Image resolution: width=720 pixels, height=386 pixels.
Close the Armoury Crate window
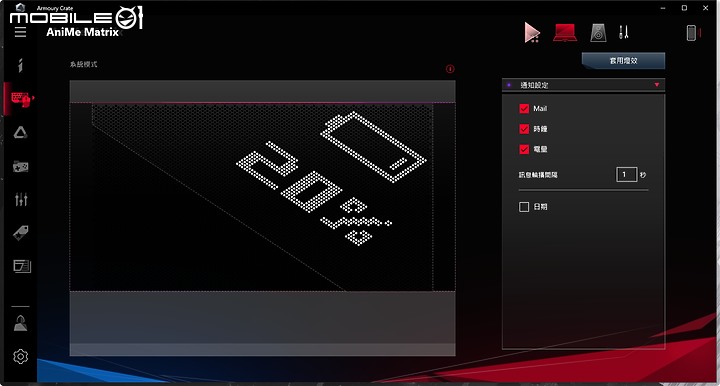pyautogui.click(x=705, y=8)
